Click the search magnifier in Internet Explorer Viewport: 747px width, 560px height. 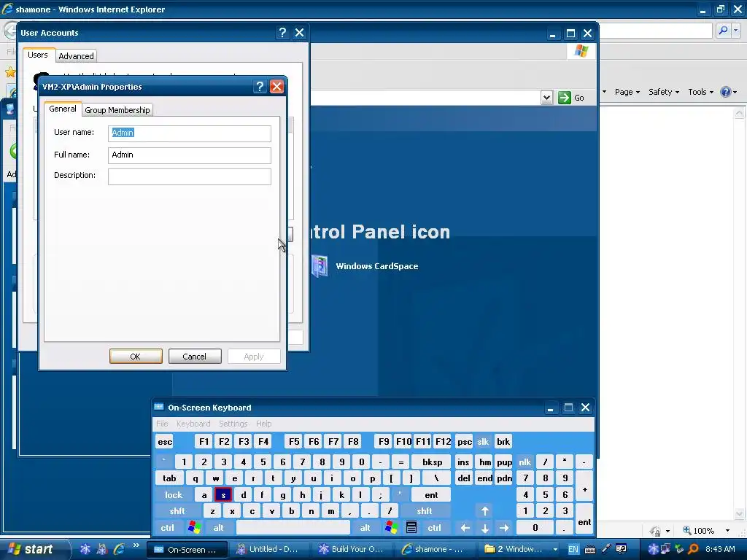point(723,31)
